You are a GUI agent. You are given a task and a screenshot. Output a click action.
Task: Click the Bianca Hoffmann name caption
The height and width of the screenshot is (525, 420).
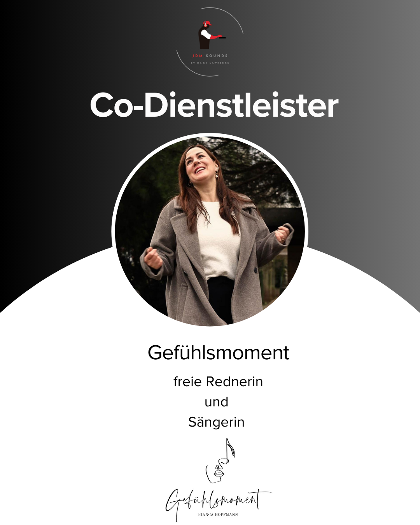point(218,514)
